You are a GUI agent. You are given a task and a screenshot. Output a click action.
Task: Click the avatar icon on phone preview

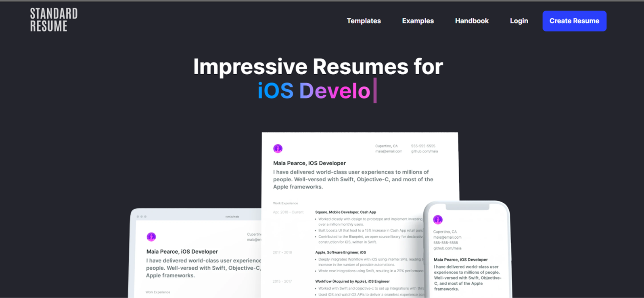pyautogui.click(x=438, y=220)
